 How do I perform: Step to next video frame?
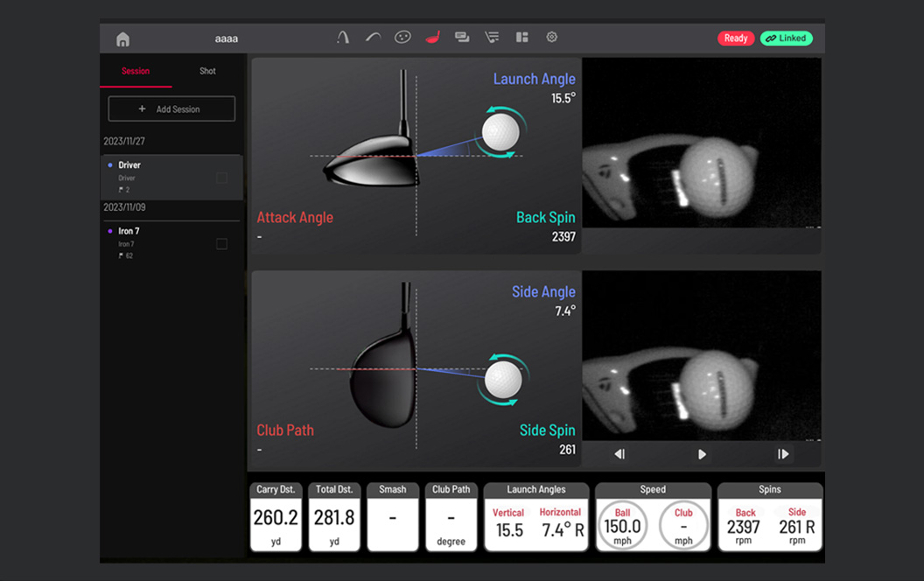[783, 454]
